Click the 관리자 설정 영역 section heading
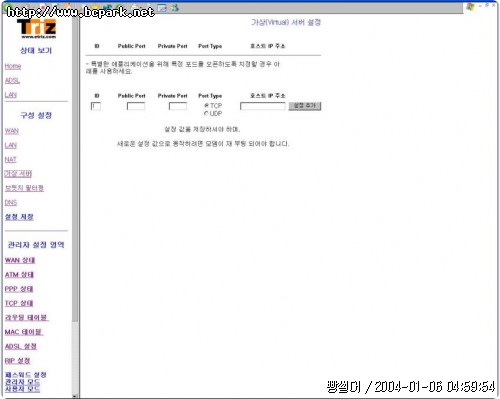 click(x=36, y=245)
